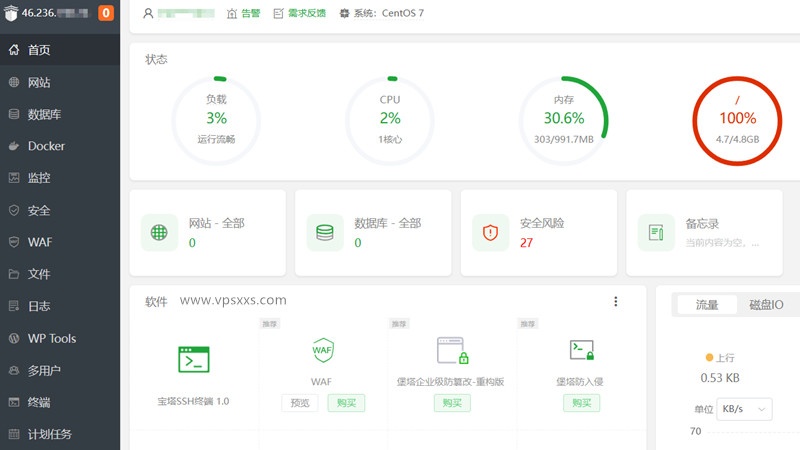Open the security risk count 27
Screen dimensions: 800x450
[x=527, y=243]
